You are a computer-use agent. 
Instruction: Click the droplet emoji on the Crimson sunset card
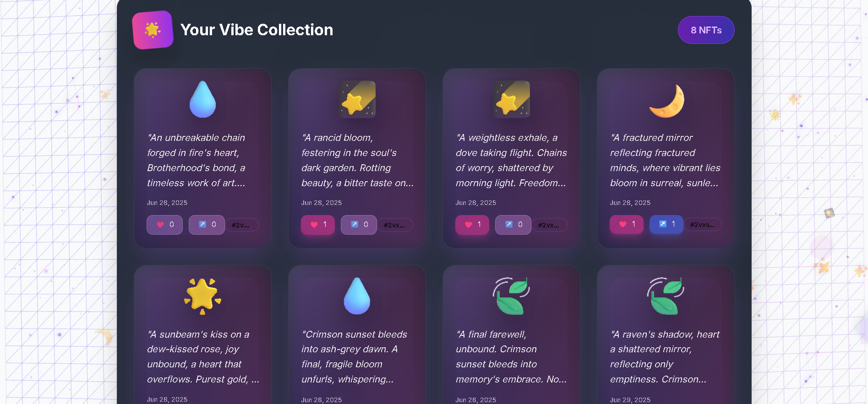(x=357, y=296)
